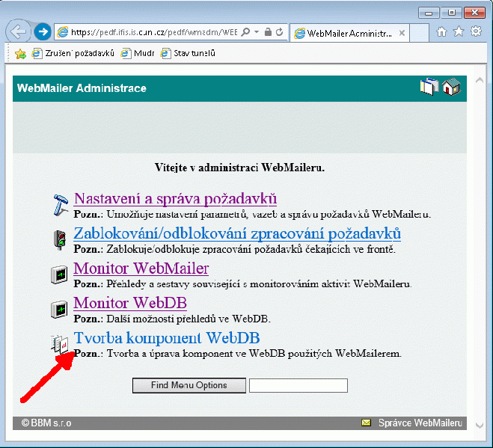
Task: Open the Zrušení požadavků bookmark
Action: [x=73, y=53]
